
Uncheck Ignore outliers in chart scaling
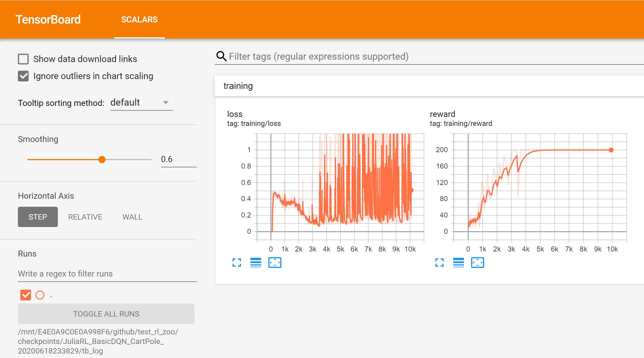point(23,76)
